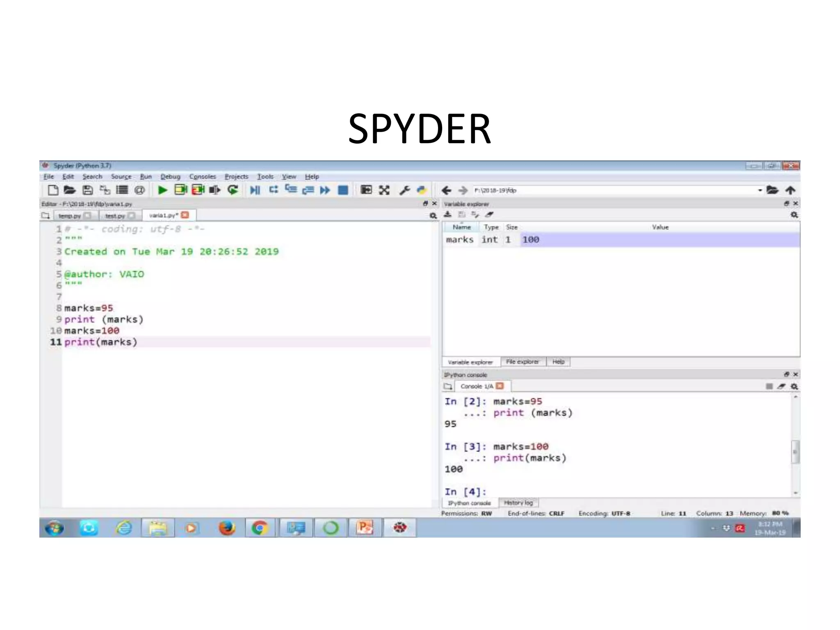Viewport: 840px width, 630px height.
Task: Switch to File explorer tab
Action: tap(523, 362)
